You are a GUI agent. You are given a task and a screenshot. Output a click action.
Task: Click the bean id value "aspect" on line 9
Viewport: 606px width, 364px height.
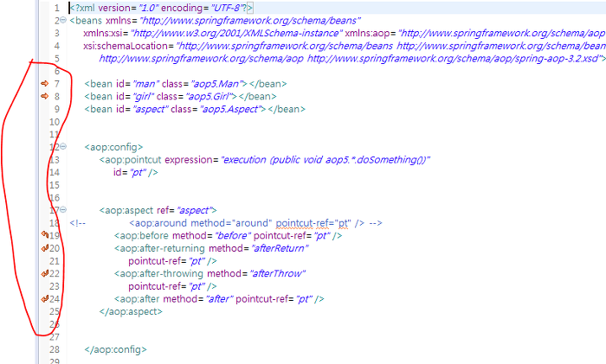tap(151, 109)
